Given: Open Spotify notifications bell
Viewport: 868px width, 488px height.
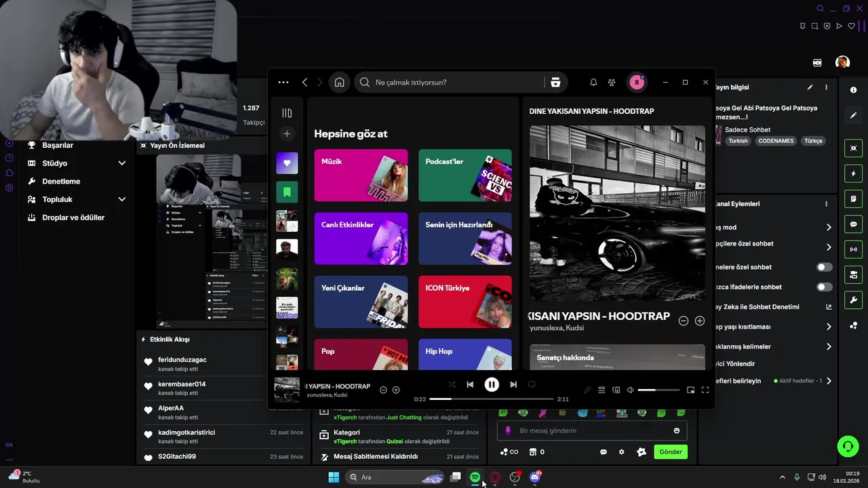Looking at the screenshot, I should [x=593, y=82].
